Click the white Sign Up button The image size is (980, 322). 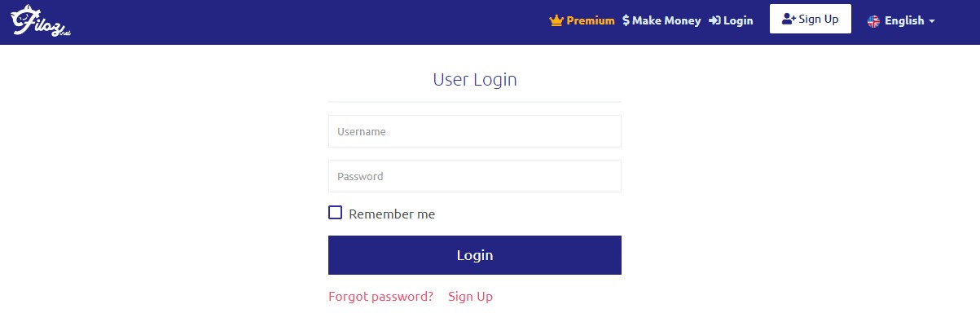pos(811,19)
